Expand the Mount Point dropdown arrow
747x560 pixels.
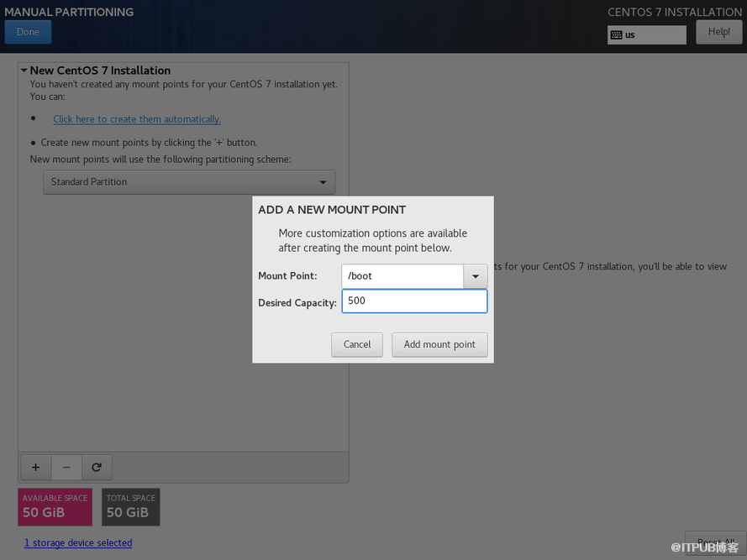click(x=475, y=275)
